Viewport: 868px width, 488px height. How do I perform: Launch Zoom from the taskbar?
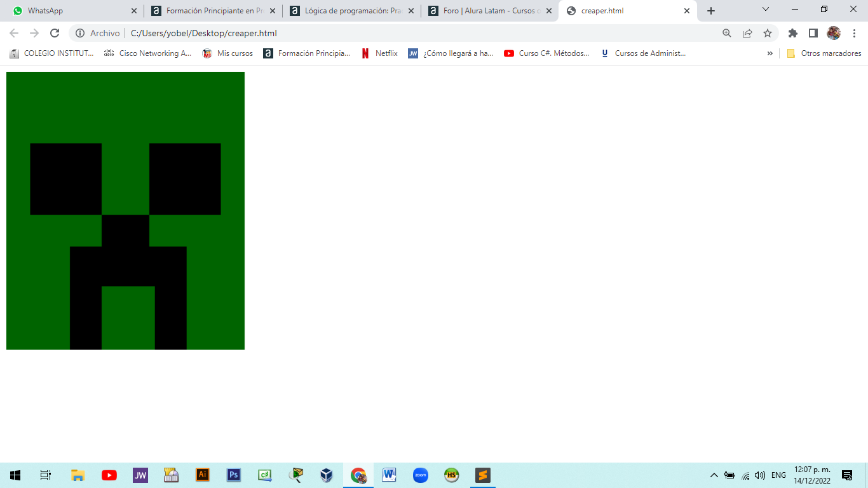tap(421, 475)
